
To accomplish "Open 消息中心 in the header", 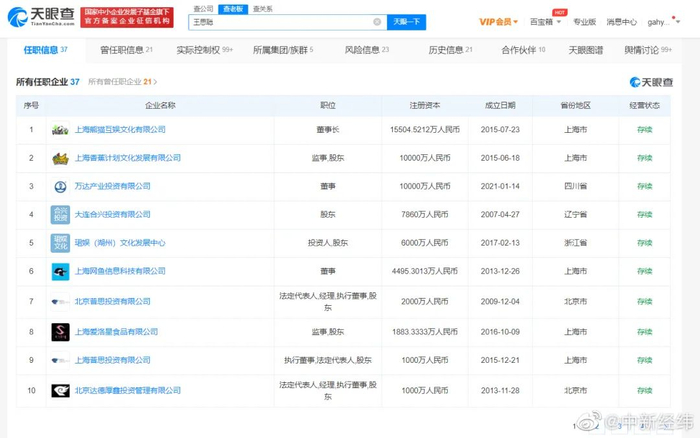I will [621, 22].
